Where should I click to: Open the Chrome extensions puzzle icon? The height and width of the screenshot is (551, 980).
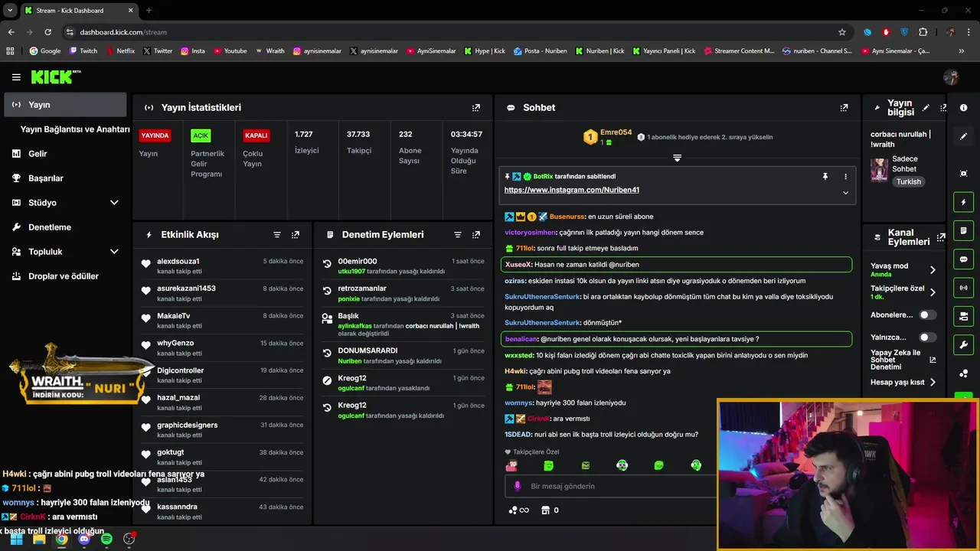[923, 32]
